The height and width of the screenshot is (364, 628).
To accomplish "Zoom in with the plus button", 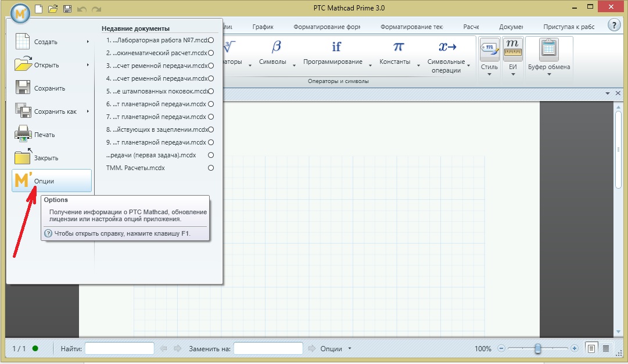I will (575, 348).
